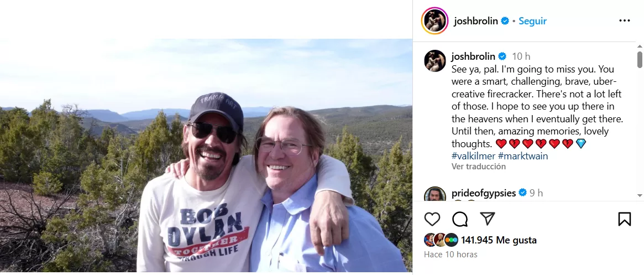This screenshot has width=644, height=275.
Task: Open the comment speech bubble icon
Action: (460, 219)
